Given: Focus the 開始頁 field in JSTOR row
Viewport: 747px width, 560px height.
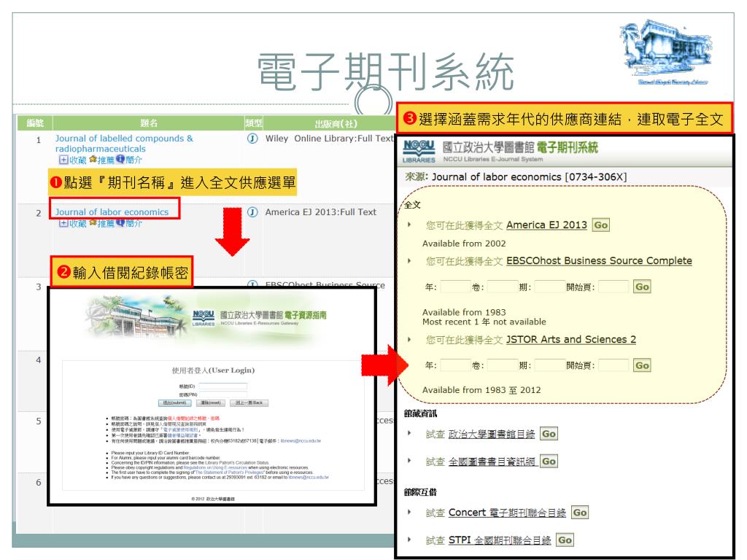Looking at the screenshot, I should coord(614,366).
